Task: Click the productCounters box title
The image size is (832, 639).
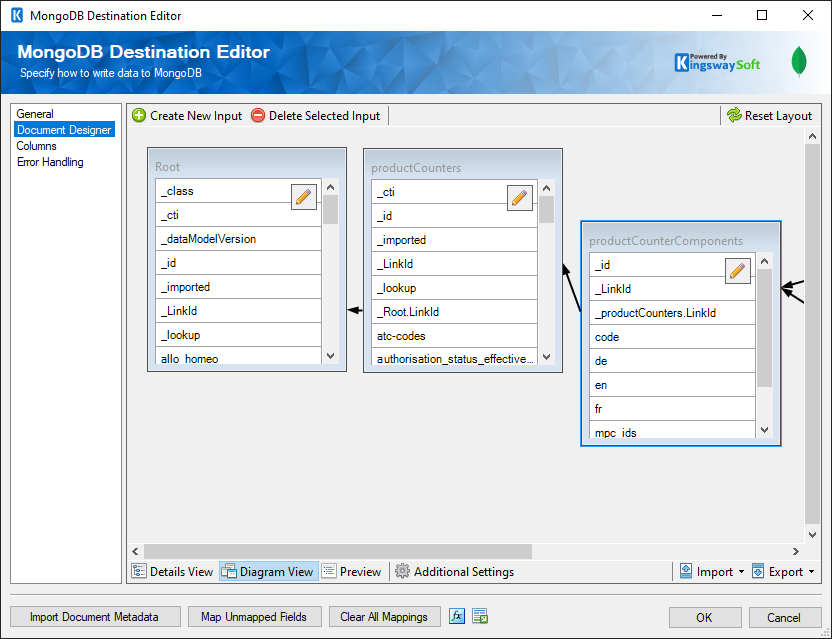Action: (416, 168)
